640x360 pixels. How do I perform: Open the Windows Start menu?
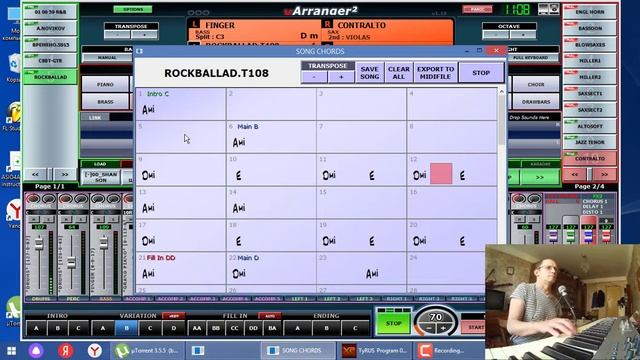[11, 351]
